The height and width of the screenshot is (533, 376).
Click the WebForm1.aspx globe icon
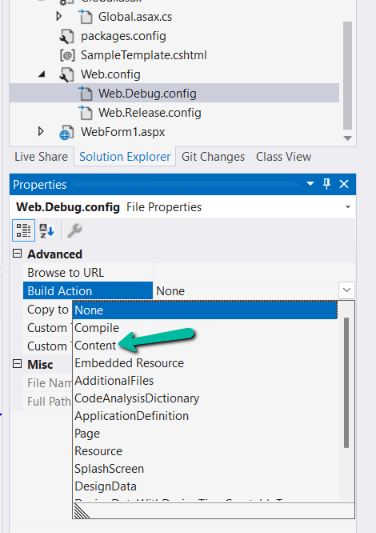click(67, 132)
